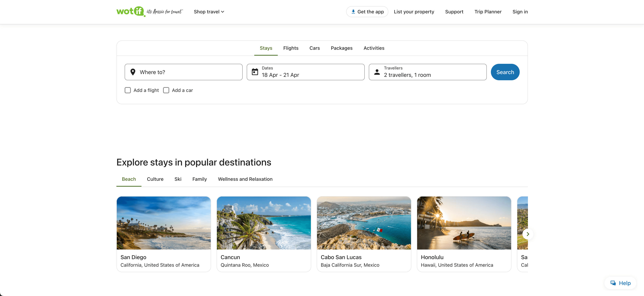Tick the Add a car checkbox
This screenshot has height=296, width=644.
tap(166, 90)
